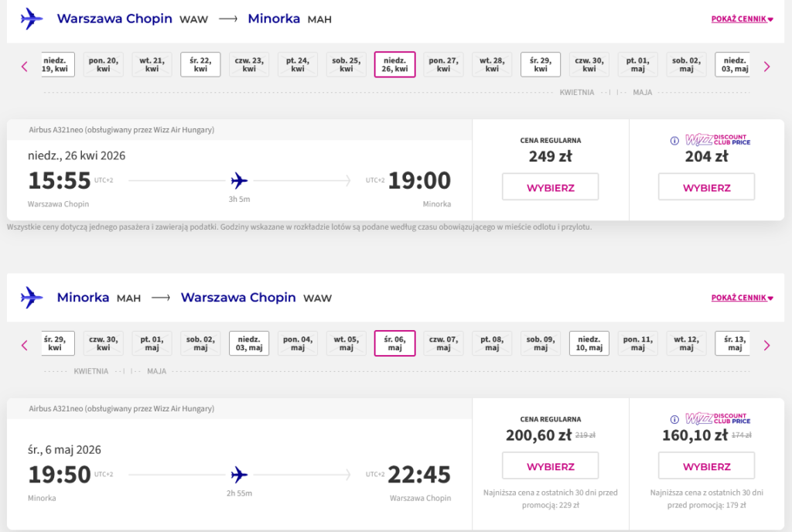Choose regular price 249 zł WYBIERZ button

[x=550, y=187]
